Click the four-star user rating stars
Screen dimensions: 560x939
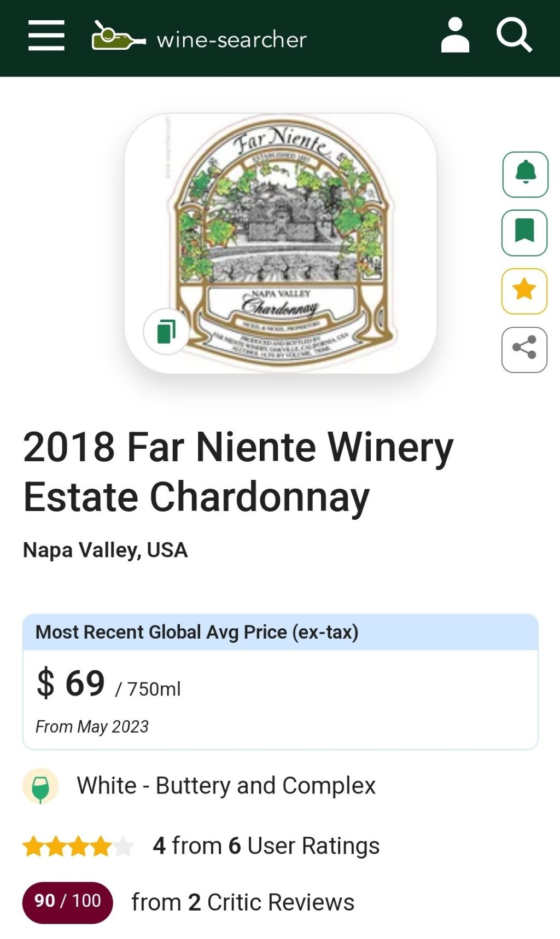[x=78, y=847]
